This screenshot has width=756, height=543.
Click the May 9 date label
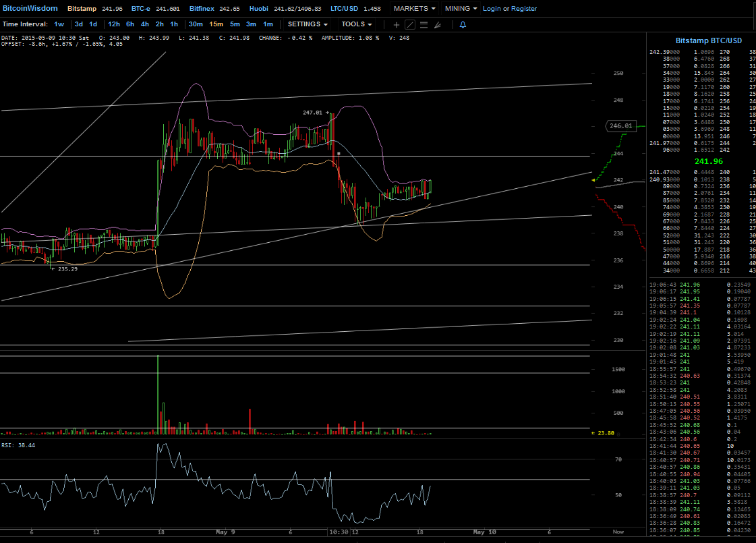coord(225,532)
